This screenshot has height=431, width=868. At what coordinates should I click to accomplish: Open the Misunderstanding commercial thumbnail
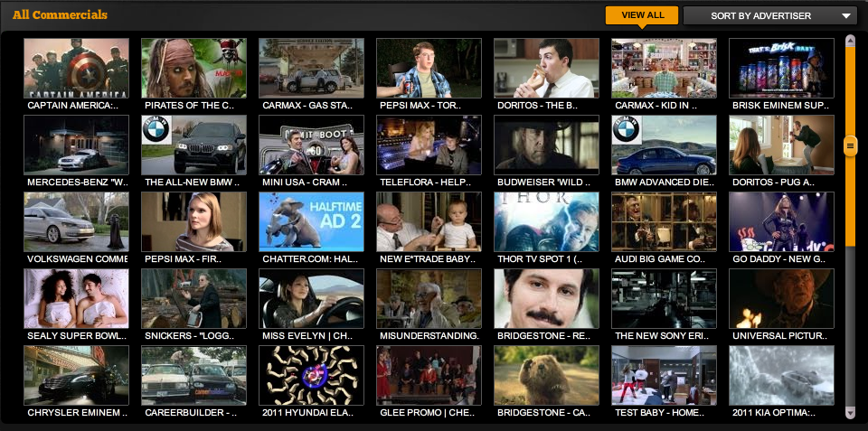[x=429, y=299]
